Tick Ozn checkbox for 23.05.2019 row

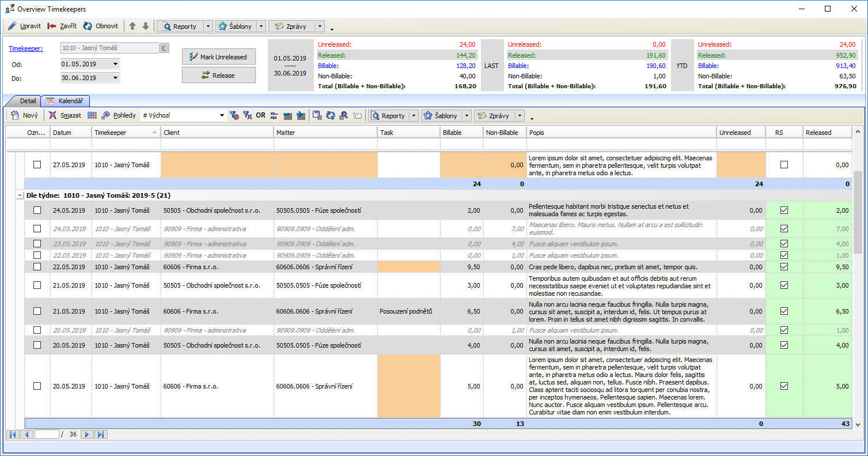tap(37, 244)
